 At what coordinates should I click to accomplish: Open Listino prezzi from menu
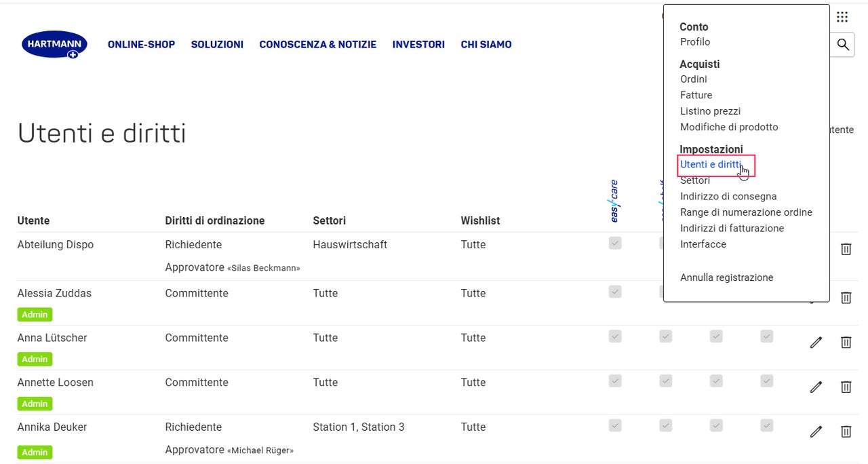pyautogui.click(x=710, y=111)
